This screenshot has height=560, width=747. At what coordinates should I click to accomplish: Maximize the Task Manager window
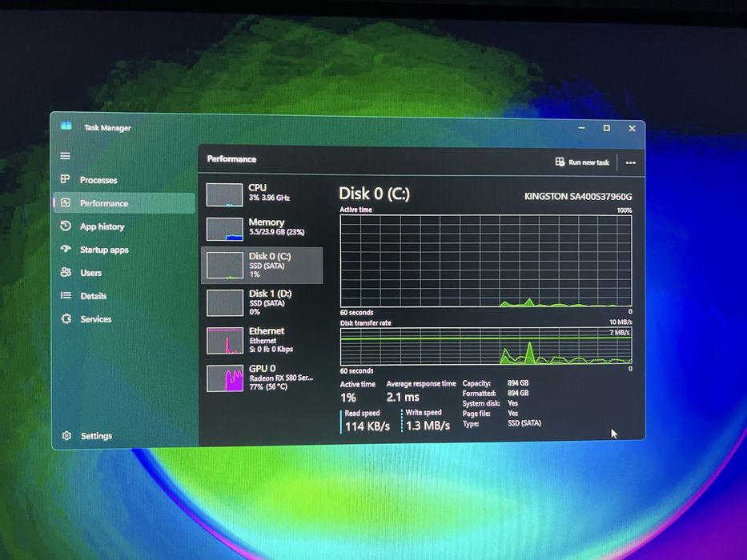click(x=606, y=128)
